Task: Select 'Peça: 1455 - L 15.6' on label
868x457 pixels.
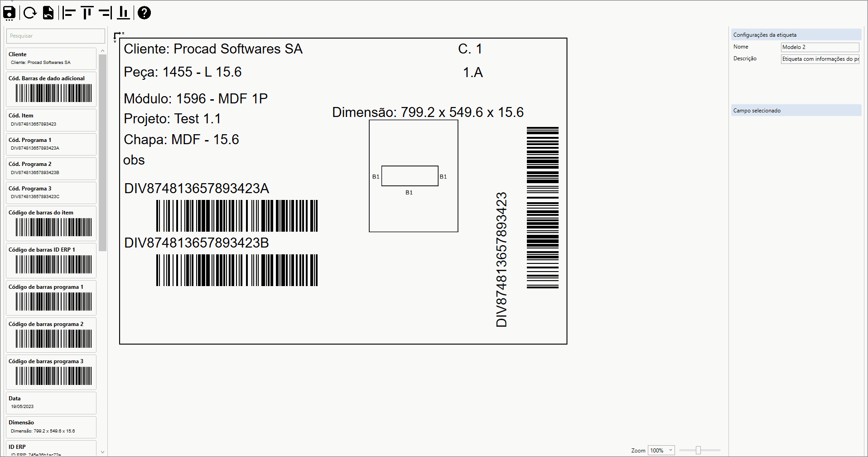Action: [x=183, y=72]
